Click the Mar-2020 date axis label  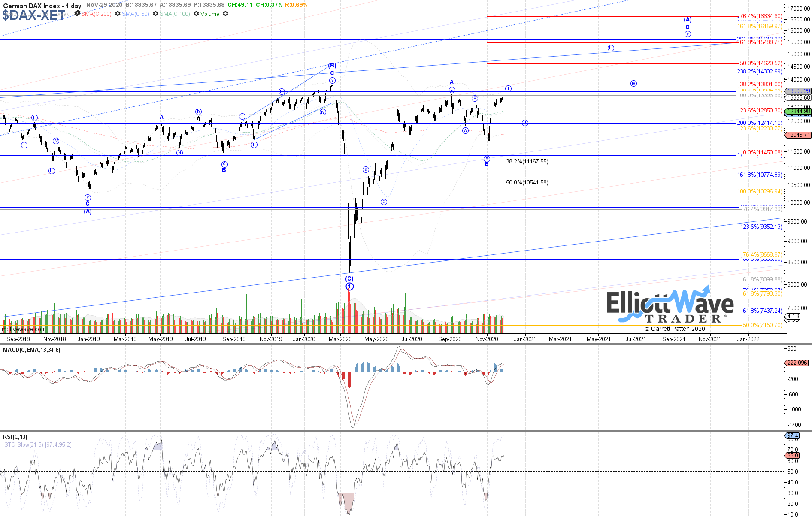click(x=340, y=339)
